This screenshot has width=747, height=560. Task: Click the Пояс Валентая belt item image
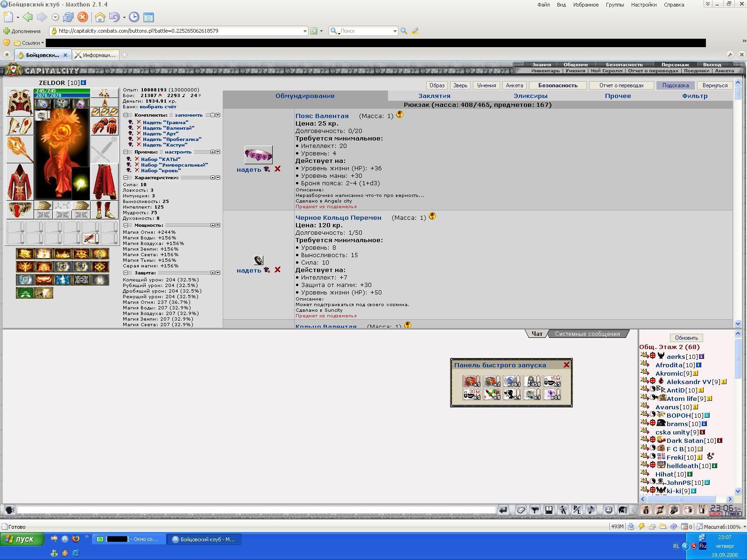point(258,155)
